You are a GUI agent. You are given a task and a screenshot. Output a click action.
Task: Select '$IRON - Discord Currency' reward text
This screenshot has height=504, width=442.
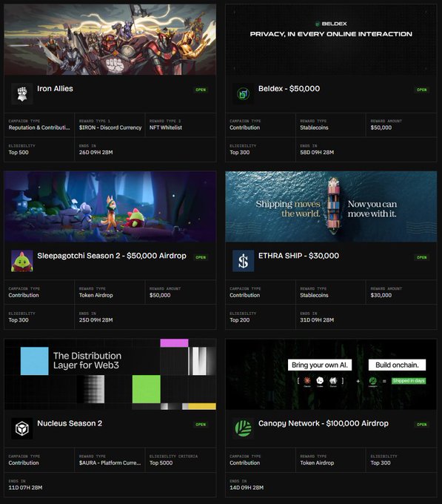click(110, 127)
